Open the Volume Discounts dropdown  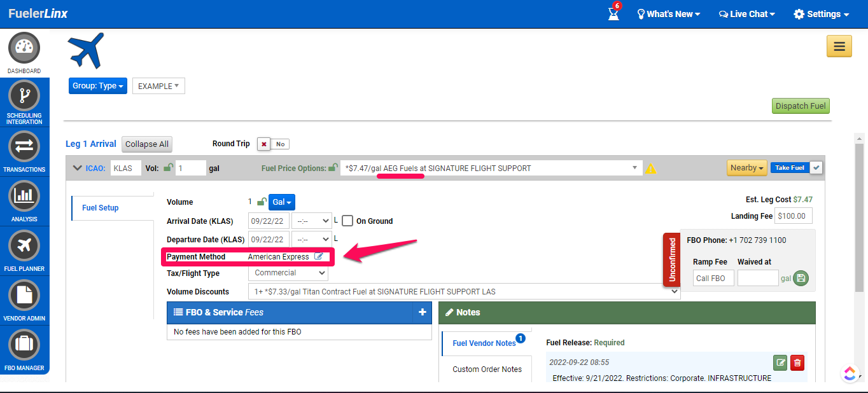click(464, 291)
